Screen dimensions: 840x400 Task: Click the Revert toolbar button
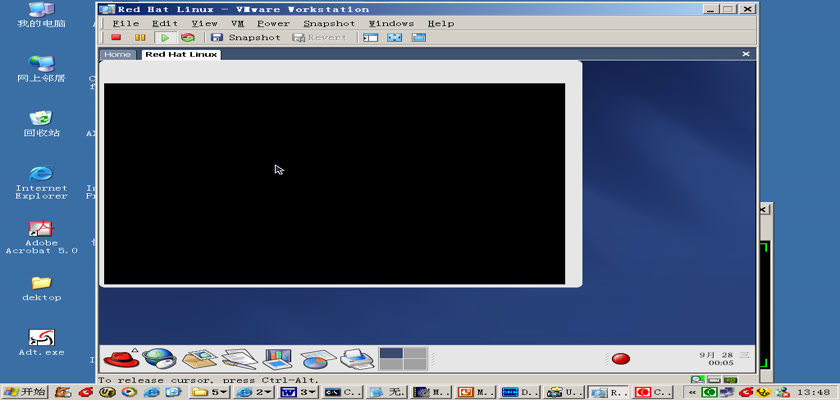tap(319, 38)
